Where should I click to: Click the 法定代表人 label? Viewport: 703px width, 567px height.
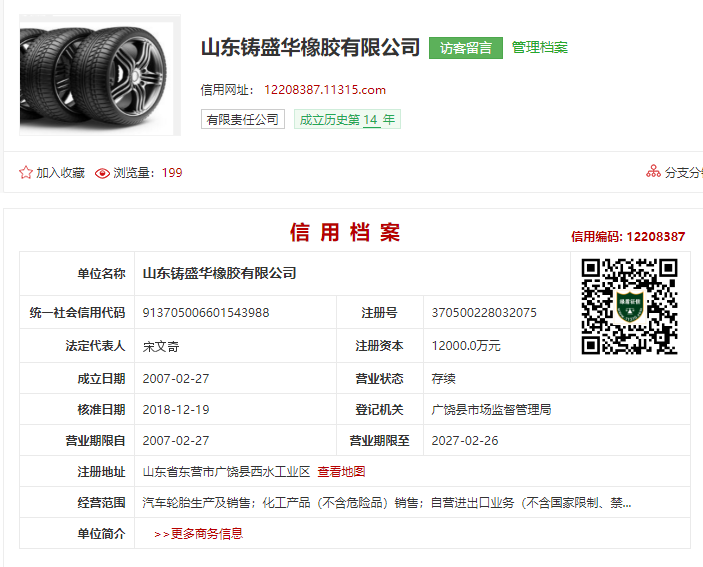(95, 346)
